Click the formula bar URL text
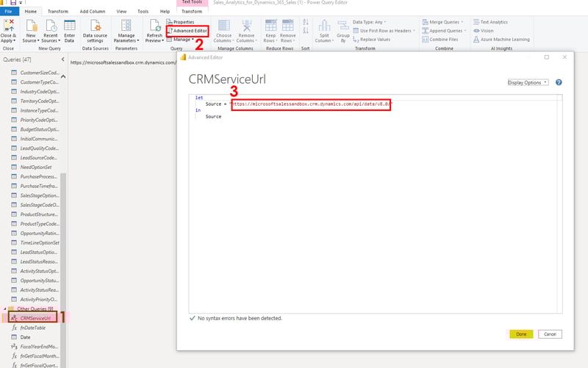This screenshot has height=368, width=588. pyautogui.click(x=123, y=62)
